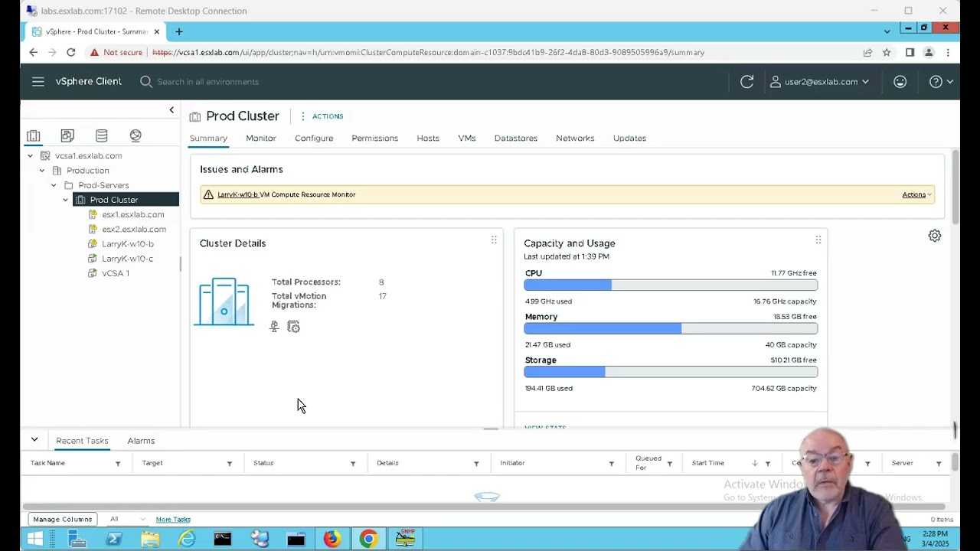Filter the Status column
The width and height of the screenshot is (980, 551).
click(353, 464)
